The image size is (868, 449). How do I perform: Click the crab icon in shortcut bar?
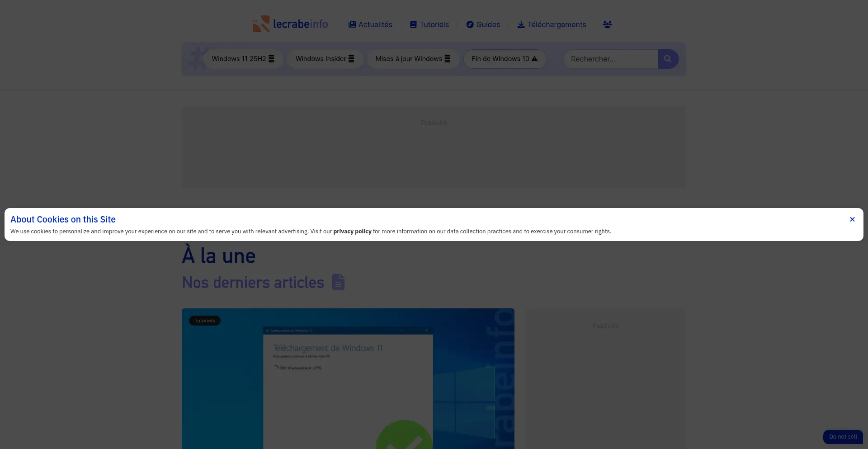point(197,59)
